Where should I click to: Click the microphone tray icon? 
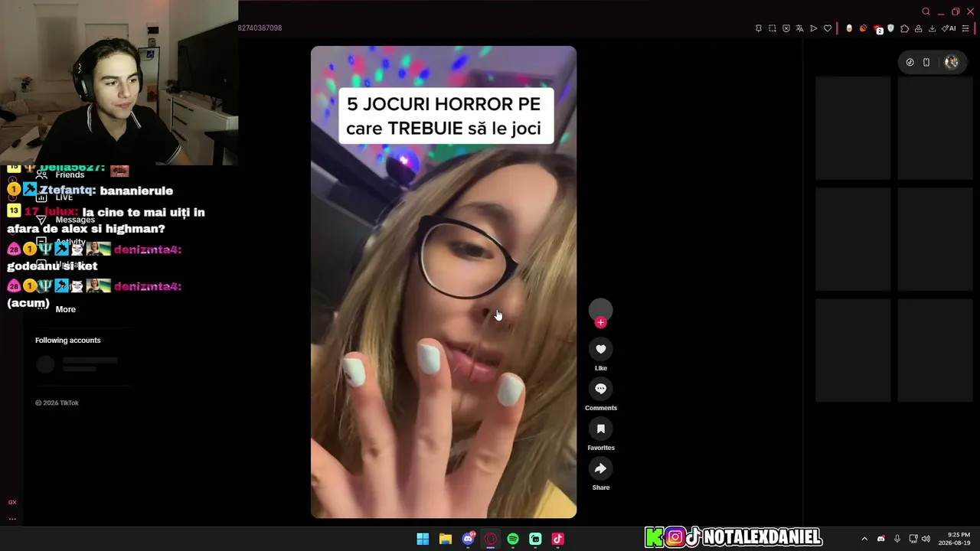(x=897, y=539)
